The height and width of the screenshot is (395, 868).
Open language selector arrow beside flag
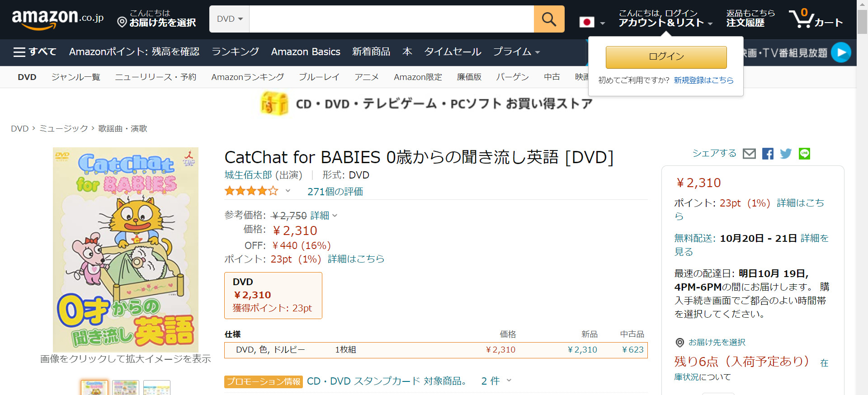coord(602,23)
